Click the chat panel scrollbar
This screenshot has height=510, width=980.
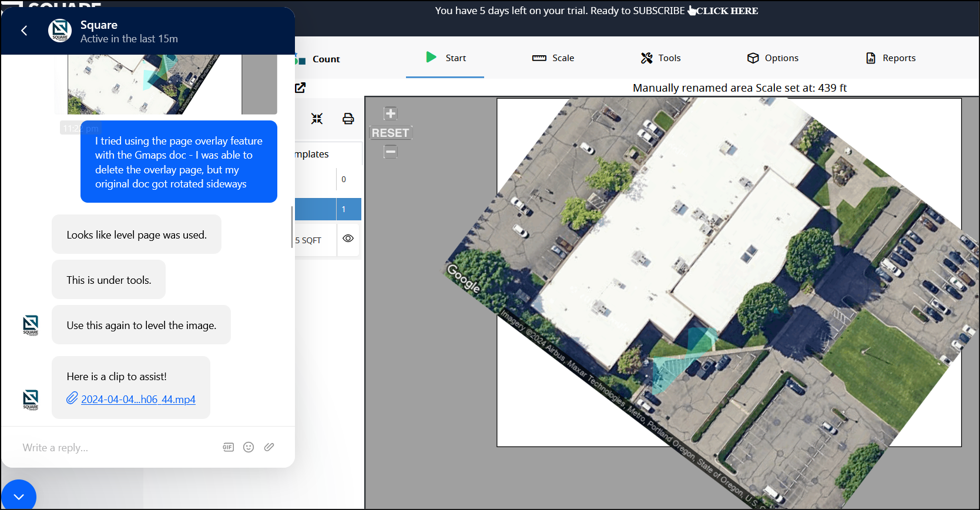292,227
